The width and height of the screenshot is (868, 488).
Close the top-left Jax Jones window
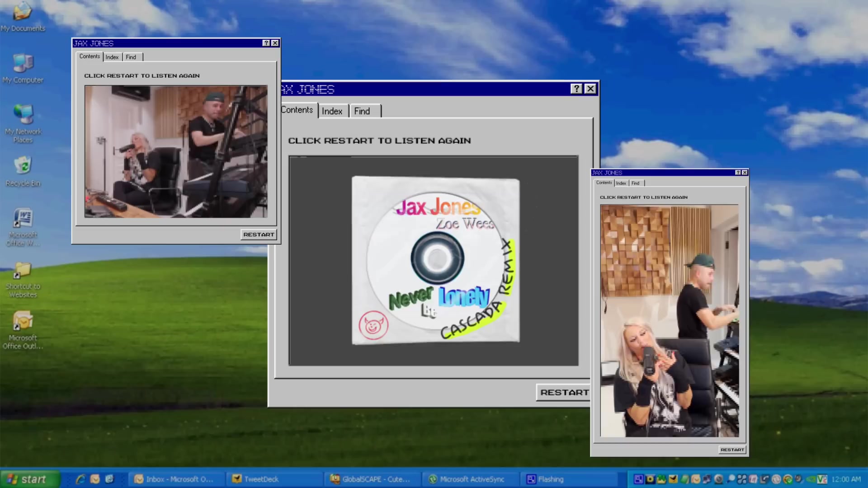275,43
